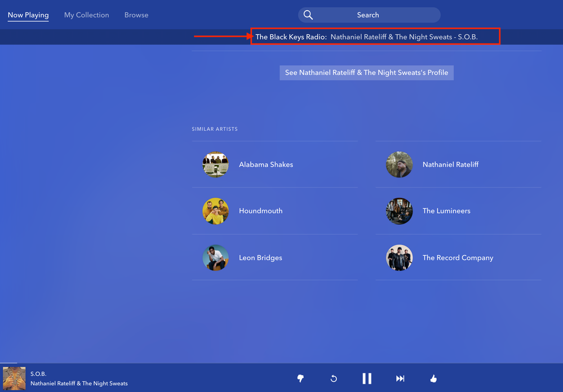Click The Lumineers artist avatar
Viewport: 563px width, 392px height.
click(x=399, y=211)
